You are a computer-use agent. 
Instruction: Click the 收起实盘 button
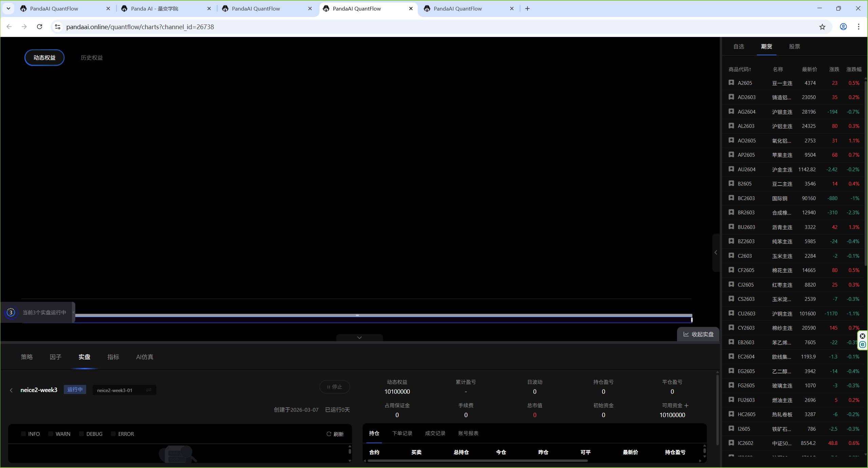[x=698, y=334]
